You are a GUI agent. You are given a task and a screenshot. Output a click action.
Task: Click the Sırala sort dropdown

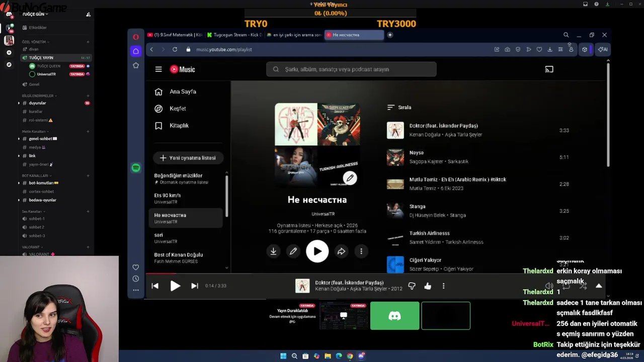(x=399, y=107)
